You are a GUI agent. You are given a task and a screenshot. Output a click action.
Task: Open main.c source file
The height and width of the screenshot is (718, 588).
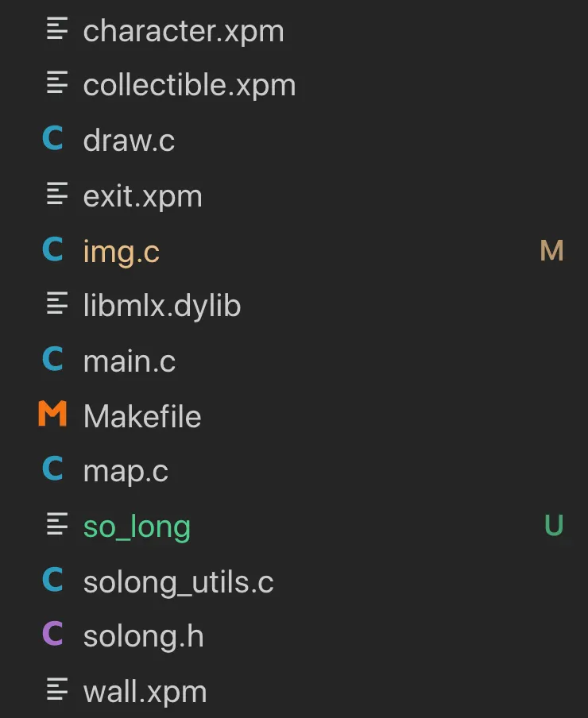tap(129, 361)
